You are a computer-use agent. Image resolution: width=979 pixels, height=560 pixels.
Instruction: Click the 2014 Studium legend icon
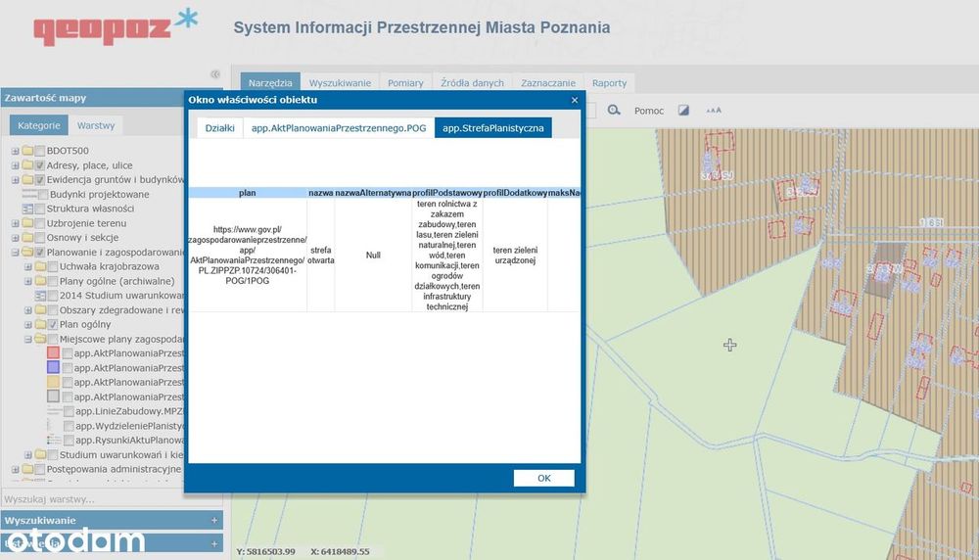[40, 296]
